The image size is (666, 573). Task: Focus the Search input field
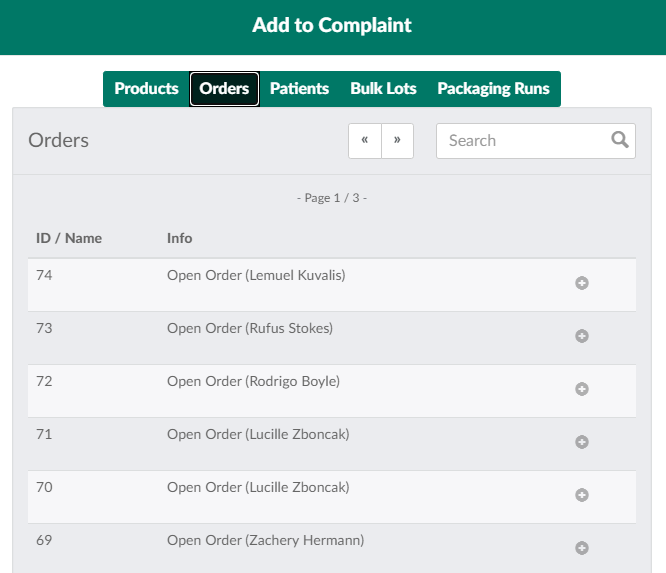click(522, 141)
